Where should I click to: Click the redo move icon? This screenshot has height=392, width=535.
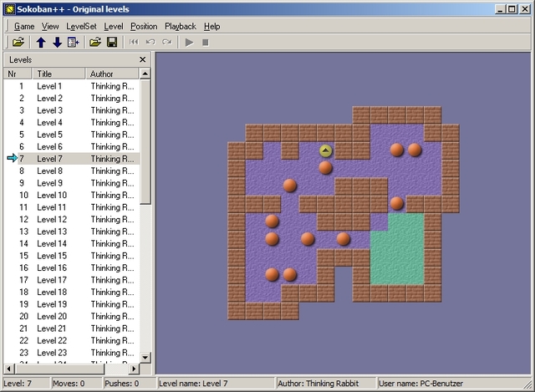[x=167, y=42]
